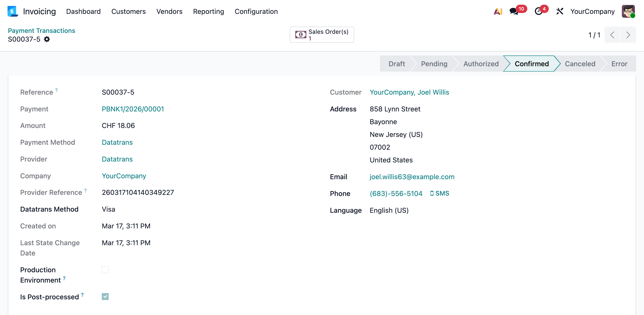Click address line 858 Lynn Street

pyautogui.click(x=395, y=109)
